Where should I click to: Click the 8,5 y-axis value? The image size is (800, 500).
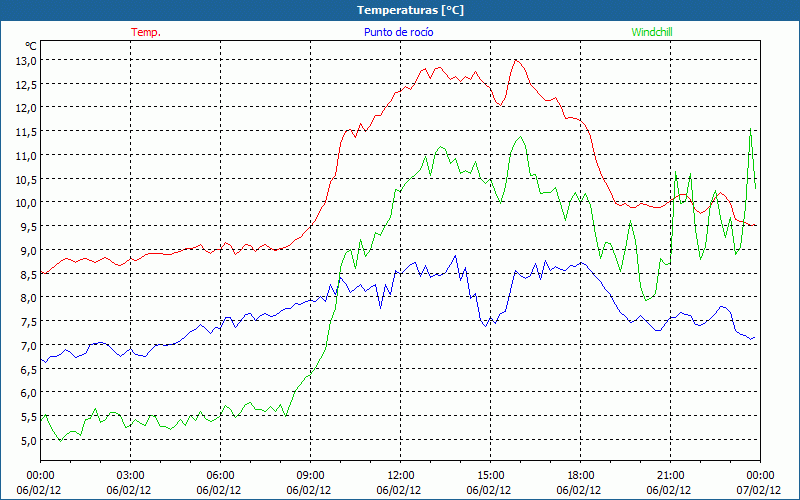(28, 274)
